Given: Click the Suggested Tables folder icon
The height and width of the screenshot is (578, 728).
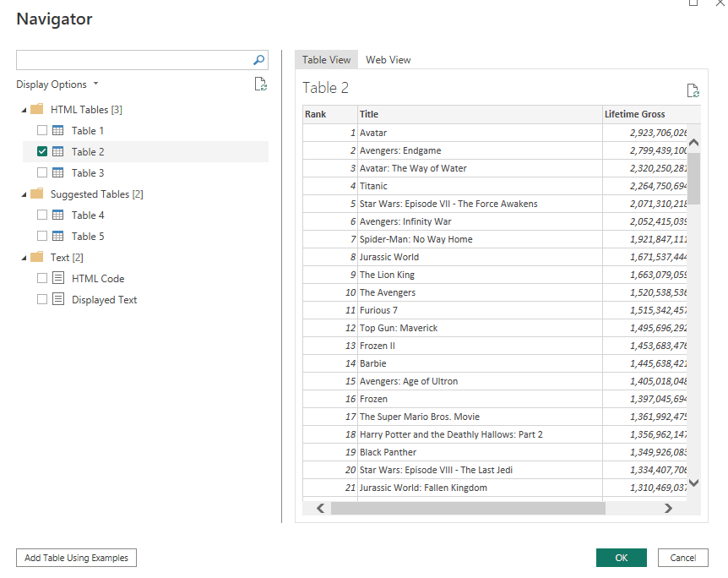Looking at the screenshot, I should 36,194.
